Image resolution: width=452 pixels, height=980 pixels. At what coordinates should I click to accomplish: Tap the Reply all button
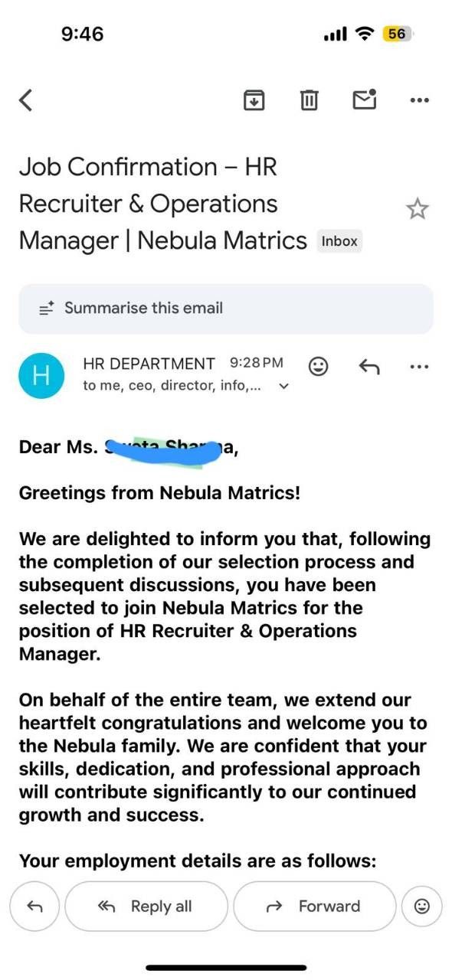tap(146, 906)
